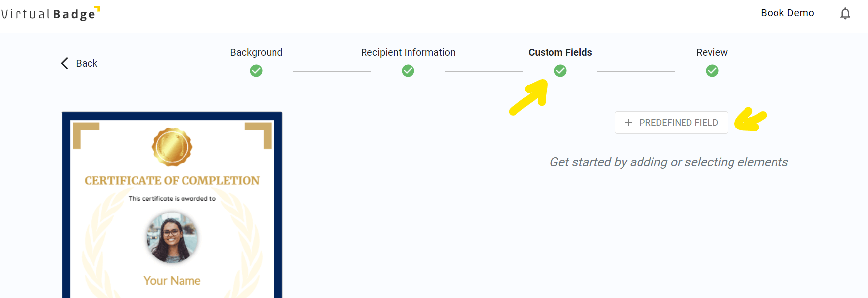This screenshot has width=868, height=298.
Task: Select the Custom Fields step label
Action: click(x=560, y=52)
